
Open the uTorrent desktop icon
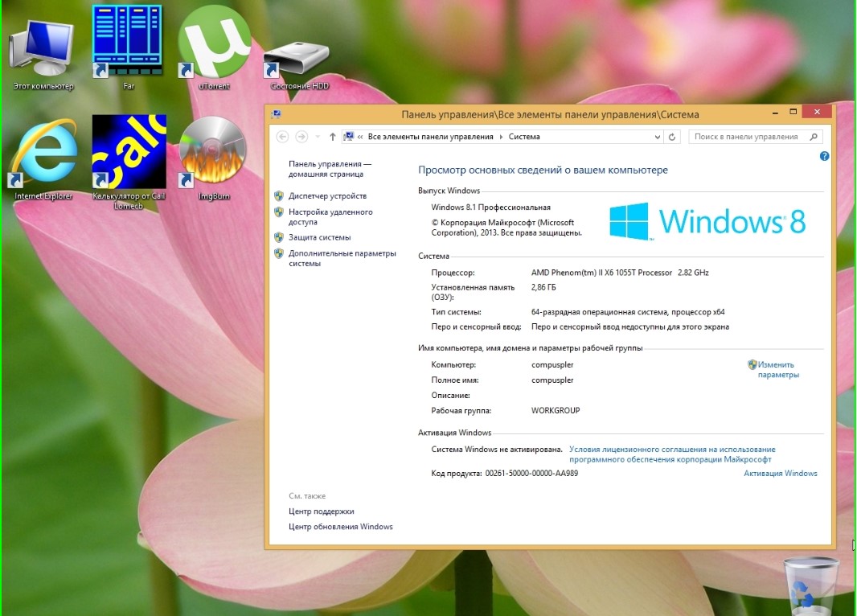[214, 43]
